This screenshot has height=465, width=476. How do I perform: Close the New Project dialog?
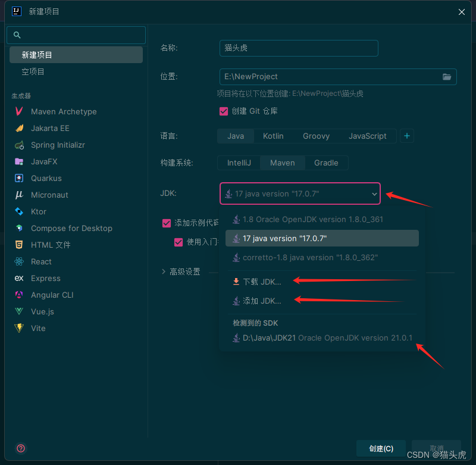[x=462, y=12]
